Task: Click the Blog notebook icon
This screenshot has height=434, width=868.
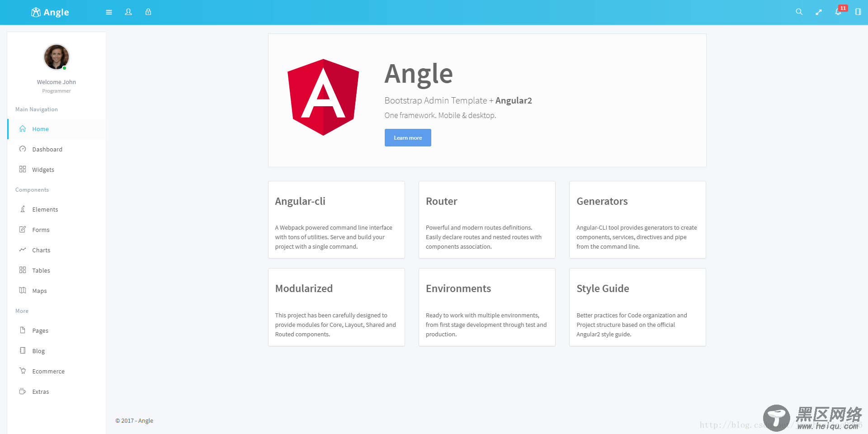Action: [23, 350]
